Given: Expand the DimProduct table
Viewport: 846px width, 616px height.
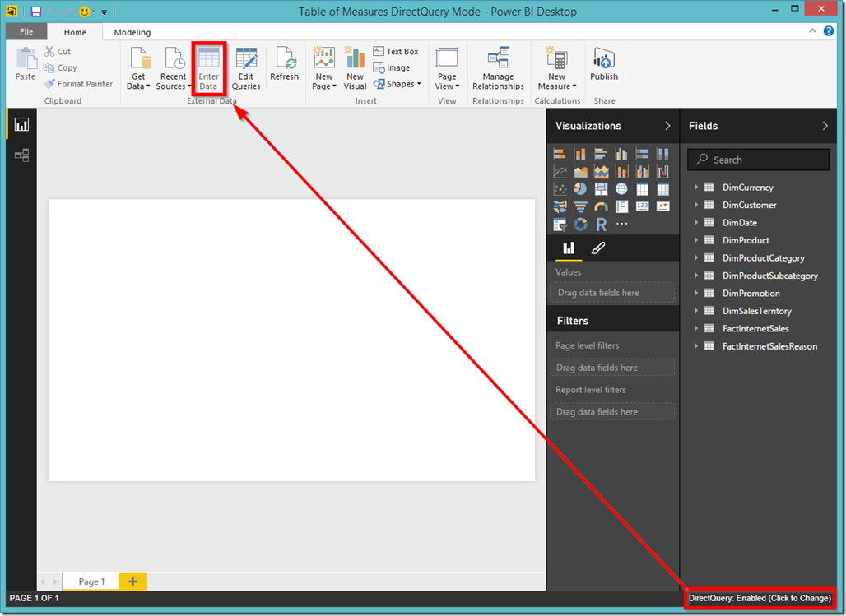Looking at the screenshot, I should 696,240.
